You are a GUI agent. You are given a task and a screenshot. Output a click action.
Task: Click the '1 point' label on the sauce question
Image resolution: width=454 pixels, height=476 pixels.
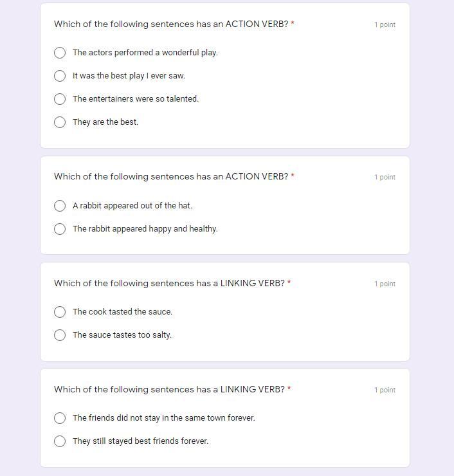385,284
